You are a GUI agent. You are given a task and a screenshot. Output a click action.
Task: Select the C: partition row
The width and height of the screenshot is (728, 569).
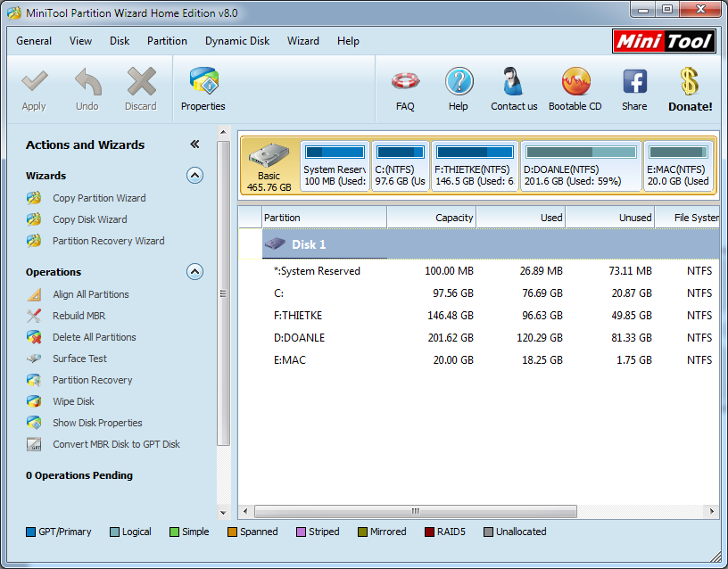point(479,293)
